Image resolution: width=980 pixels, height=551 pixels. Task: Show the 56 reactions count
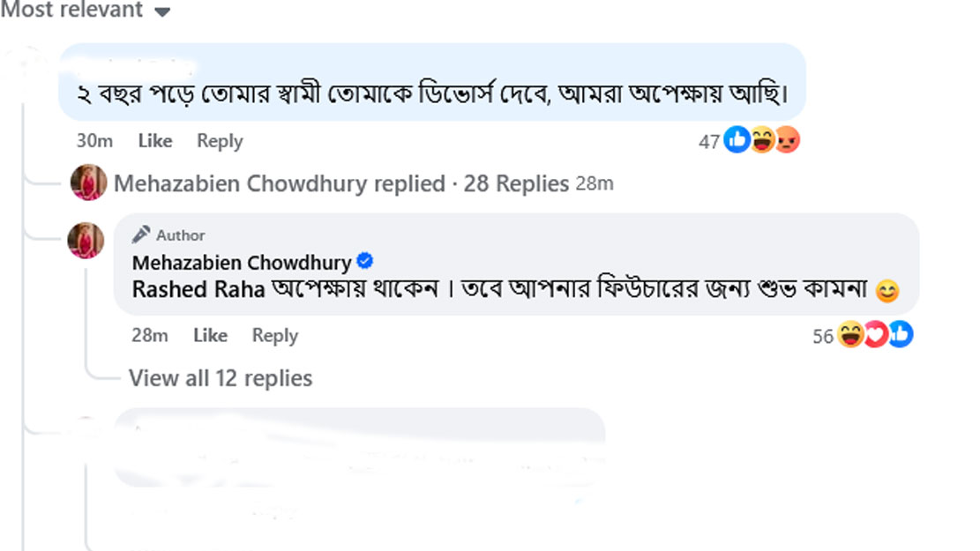coord(823,336)
